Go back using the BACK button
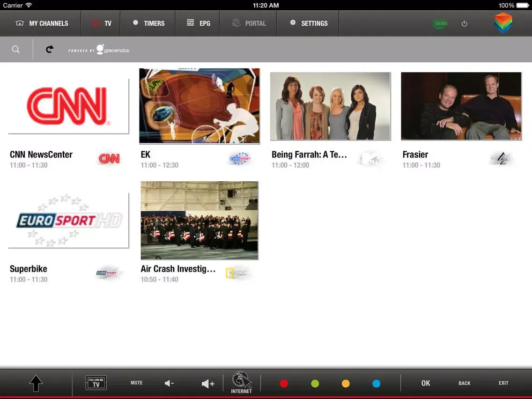Image resolution: width=532 pixels, height=399 pixels. pyautogui.click(x=465, y=383)
